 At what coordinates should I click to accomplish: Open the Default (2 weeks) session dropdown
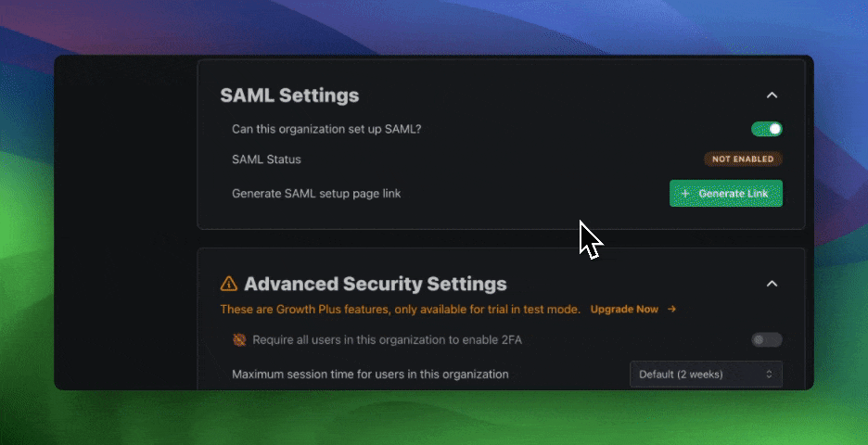(706, 375)
